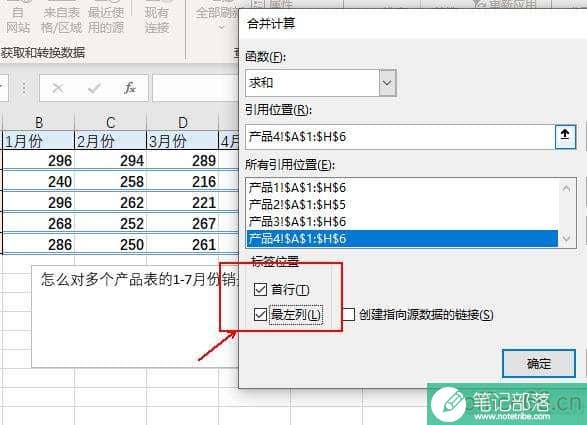Click the cancel X icon in formula bar
This screenshot has width=587, height=425.
58,88
